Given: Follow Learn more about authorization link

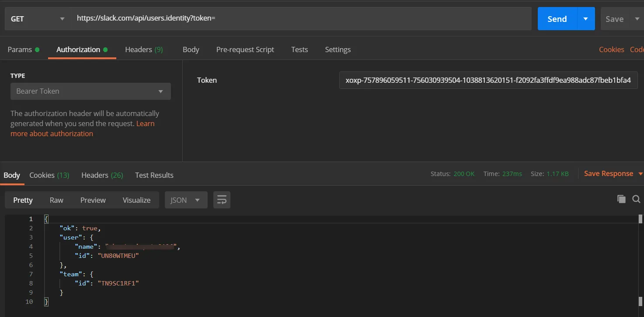Looking at the screenshot, I should 52,134.
